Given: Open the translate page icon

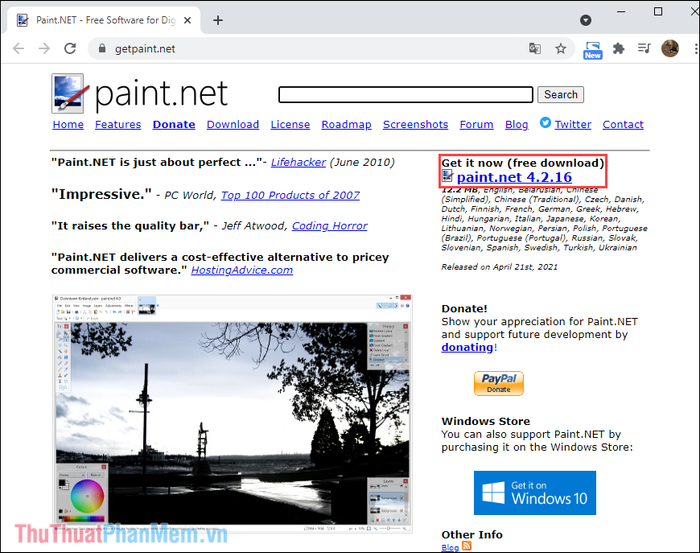Looking at the screenshot, I should (535, 48).
